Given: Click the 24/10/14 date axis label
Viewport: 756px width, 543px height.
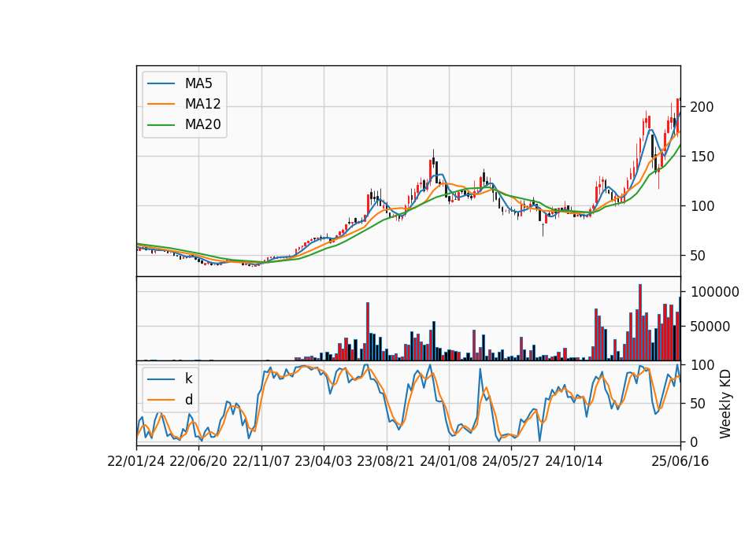Looking at the screenshot, I should pyautogui.click(x=574, y=461).
